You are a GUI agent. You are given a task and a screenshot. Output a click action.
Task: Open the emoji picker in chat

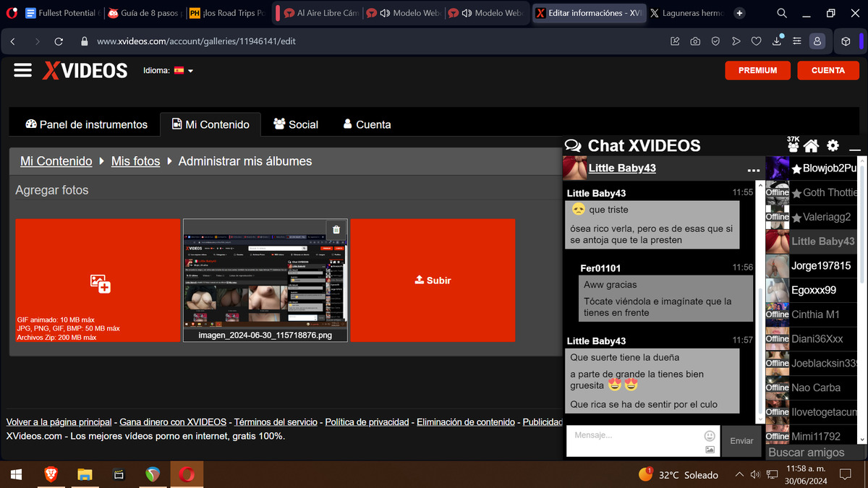[710, 436]
